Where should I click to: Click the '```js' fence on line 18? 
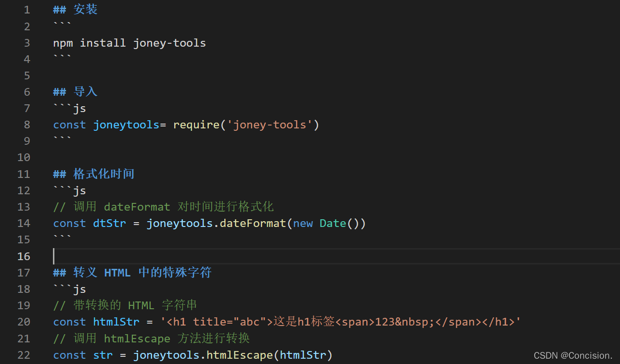coord(70,289)
